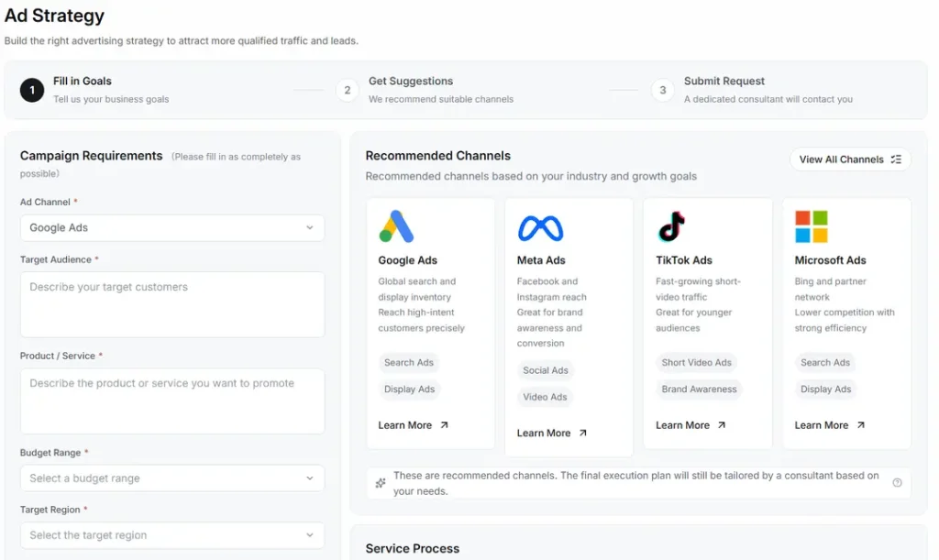Click Search Ads tag on Microsoft Ads card
Image resolution: width=939 pixels, height=560 pixels.
tap(825, 363)
